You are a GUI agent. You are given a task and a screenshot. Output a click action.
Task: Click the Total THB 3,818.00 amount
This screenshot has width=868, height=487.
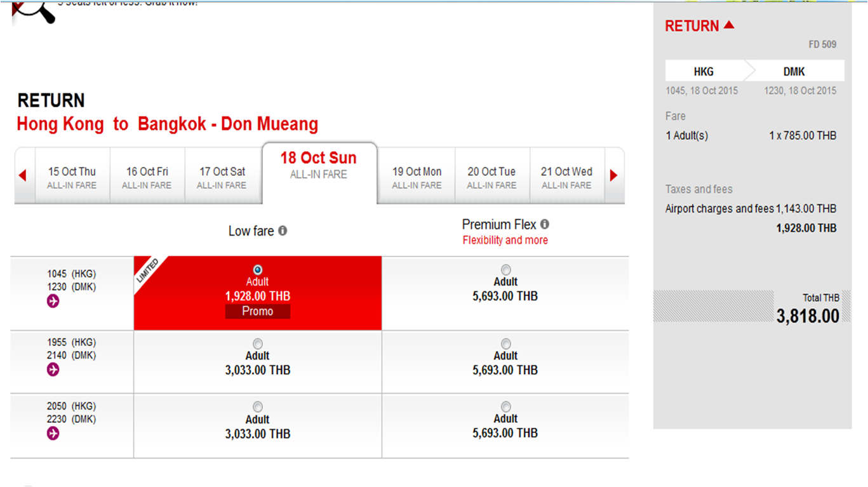point(808,316)
